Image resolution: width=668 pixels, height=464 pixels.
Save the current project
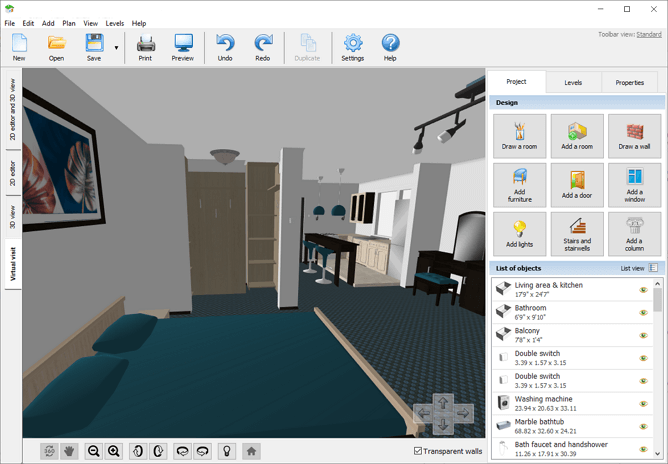click(x=94, y=47)
